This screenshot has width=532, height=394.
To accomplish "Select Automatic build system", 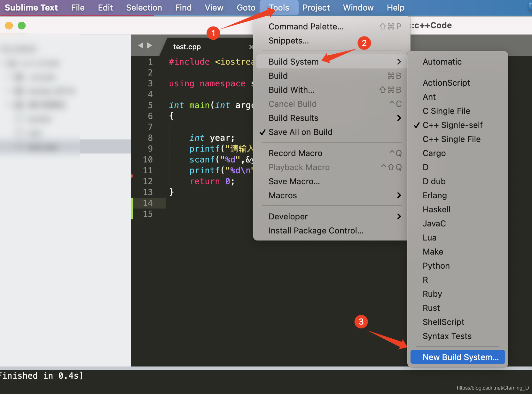I will (x=458, y=62).
